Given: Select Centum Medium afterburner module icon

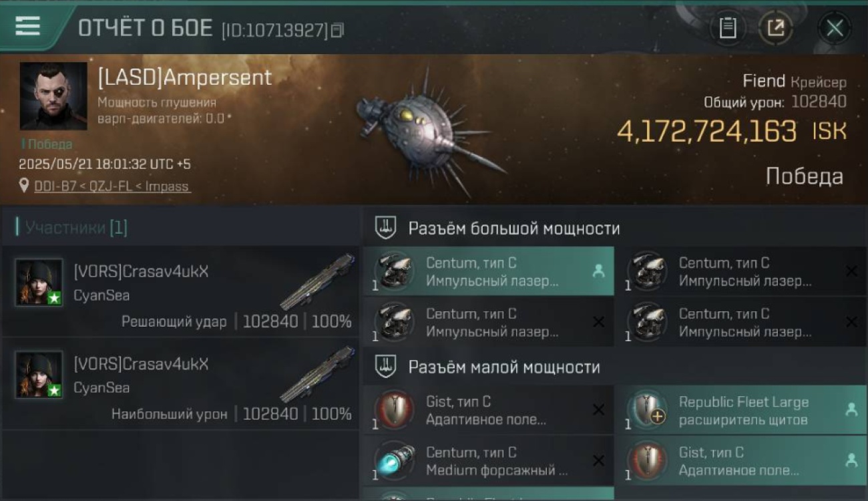Looking at the screenshot, I should [x=394, y=461].
